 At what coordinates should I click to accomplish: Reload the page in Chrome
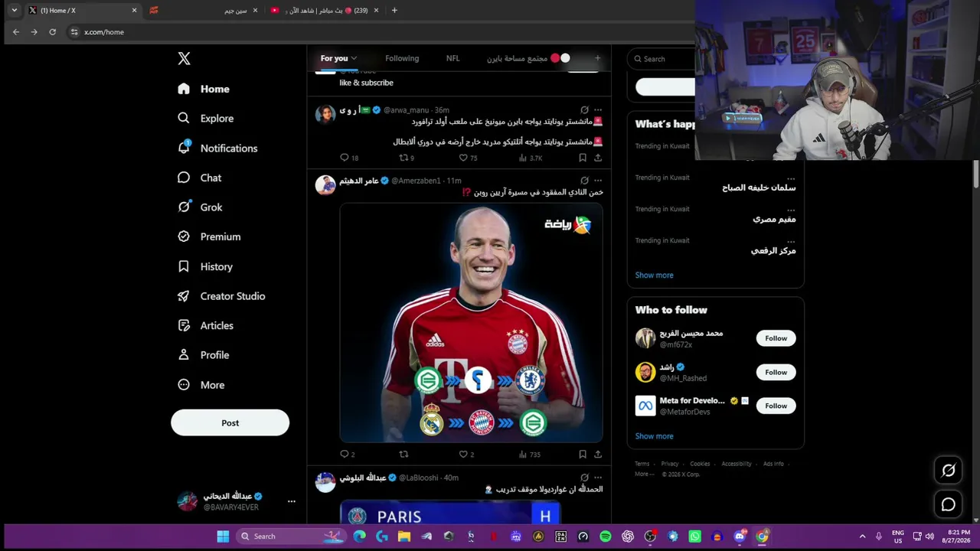tap(52, 32)
